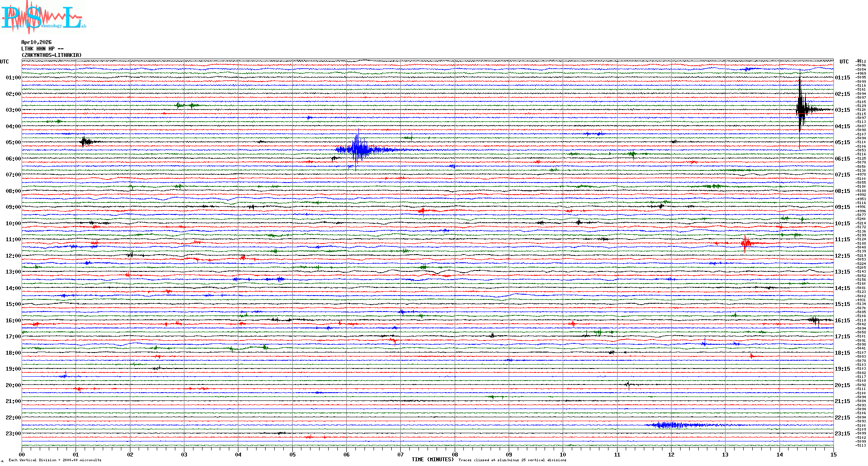Click the 16:15 time label on right
Image resolution: width=868 pixels, height=466 pixels.
click(x=842, y=321)
